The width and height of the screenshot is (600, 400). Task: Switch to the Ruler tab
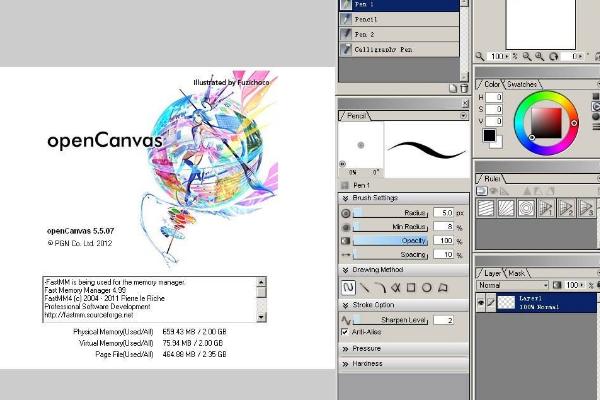[491, 179]
